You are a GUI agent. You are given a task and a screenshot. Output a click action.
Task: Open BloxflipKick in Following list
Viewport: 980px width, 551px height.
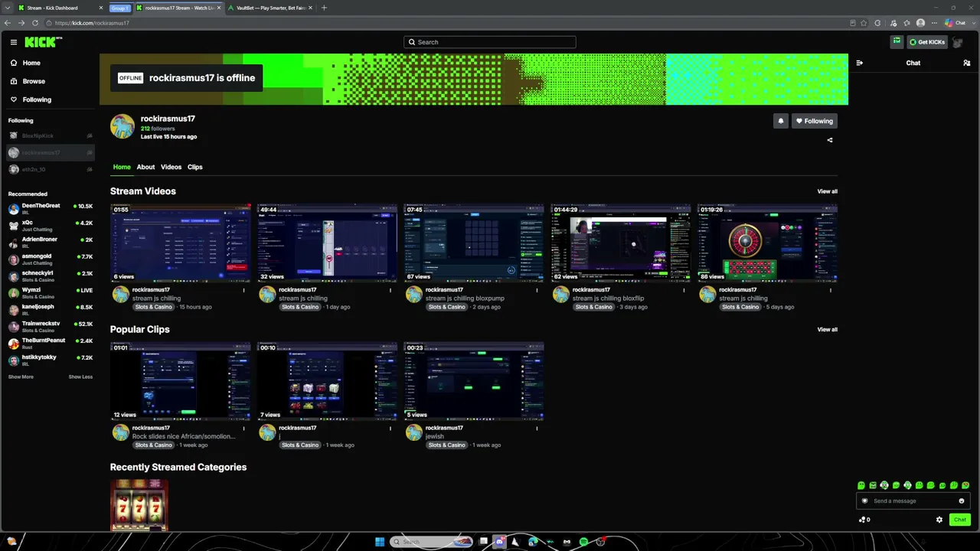click(51, 135)
